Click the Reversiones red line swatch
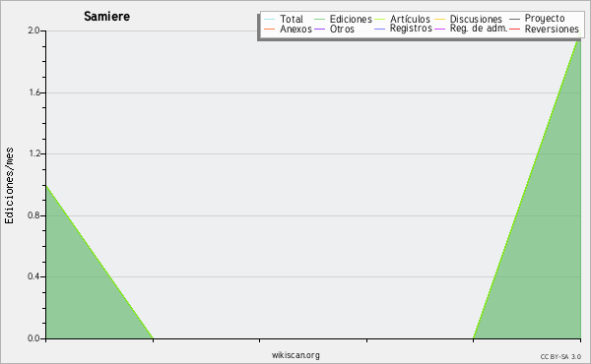The height and width of the screenshot is (364, 591). click(x=514, y=29)
